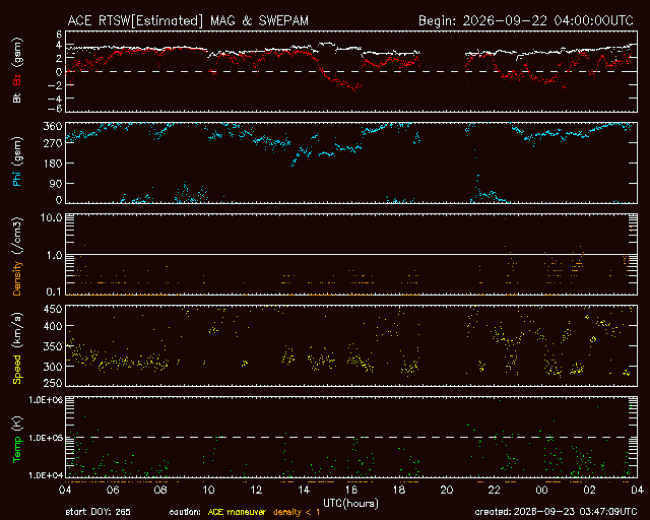Click the '16' hour label on the UTC axis
650x520 pixels.
point(352,490)
